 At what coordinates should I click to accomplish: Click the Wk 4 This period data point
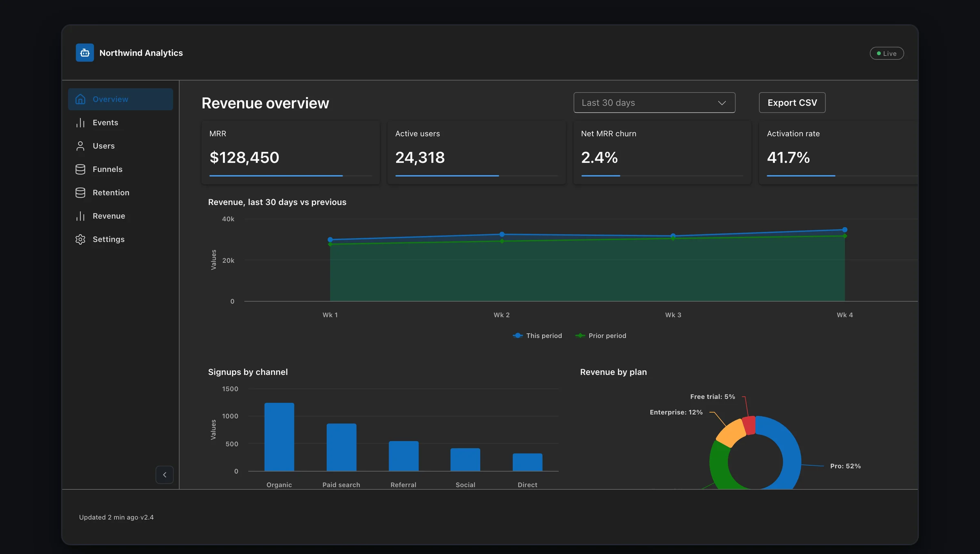845,230
